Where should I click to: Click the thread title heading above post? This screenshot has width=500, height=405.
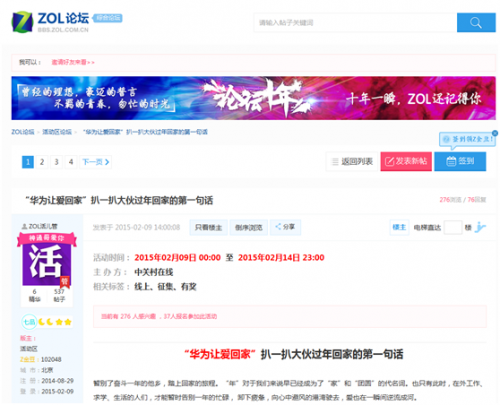(119, 200)
